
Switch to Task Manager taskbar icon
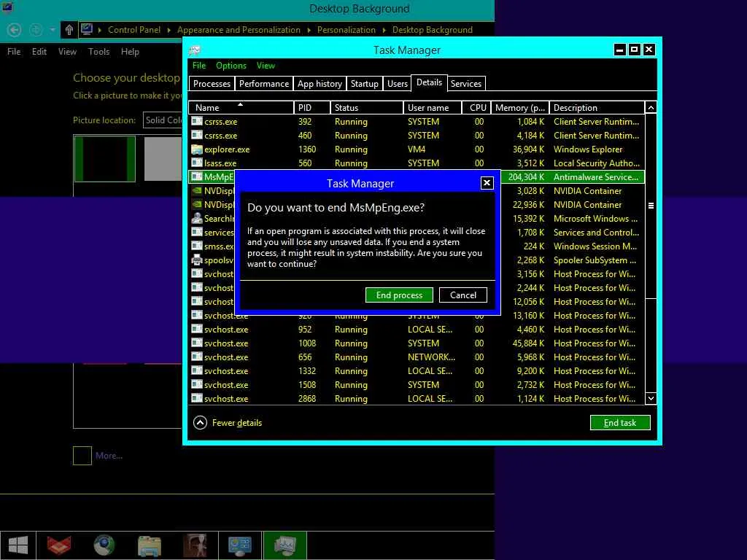285,545
